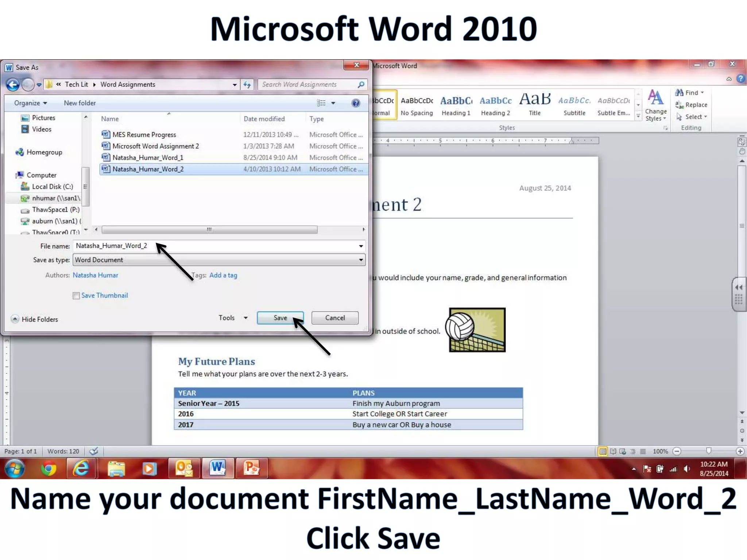This screenshot has height=560, width=747.
Task: Open the Organize dropdown menu
Action: click(31, 103)
